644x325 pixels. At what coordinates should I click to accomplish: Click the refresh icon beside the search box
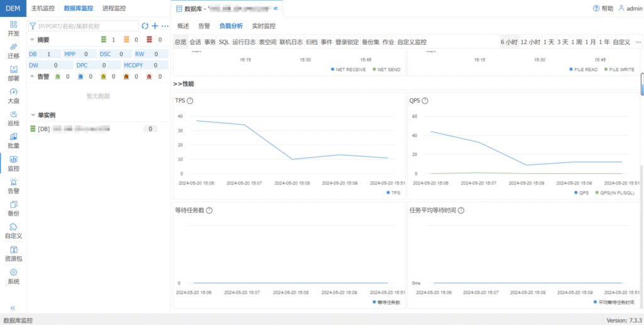pyautogui.click(x=145, y=26)
